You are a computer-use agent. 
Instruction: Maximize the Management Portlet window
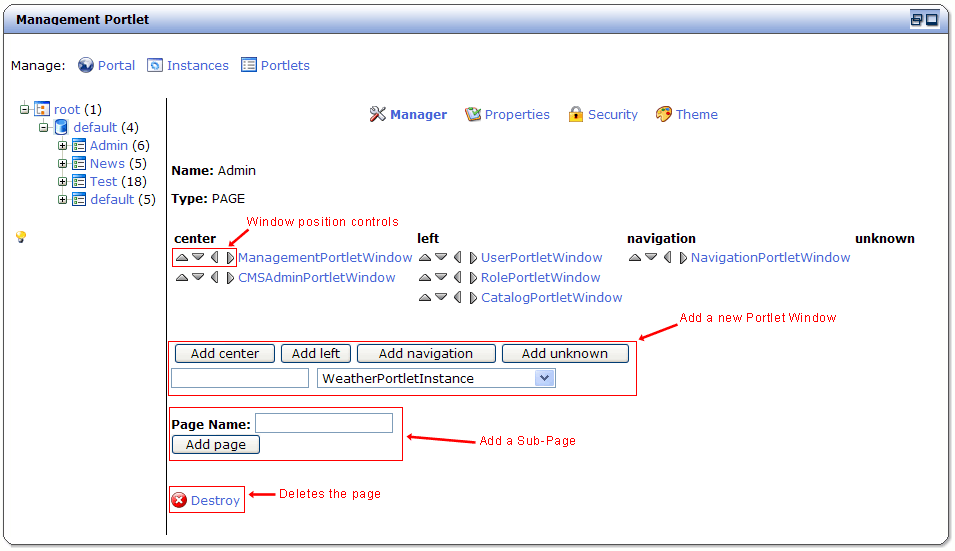[x=932, y=19]
